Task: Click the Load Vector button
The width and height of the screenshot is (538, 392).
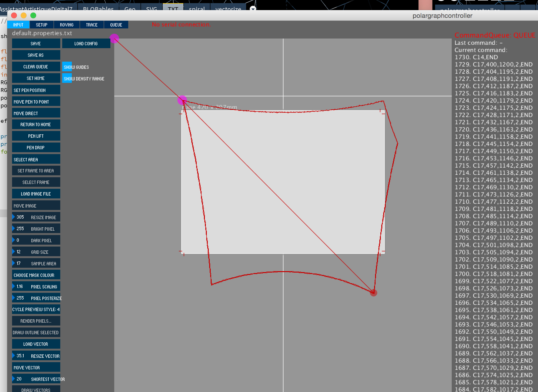Action: click(36, 344)
